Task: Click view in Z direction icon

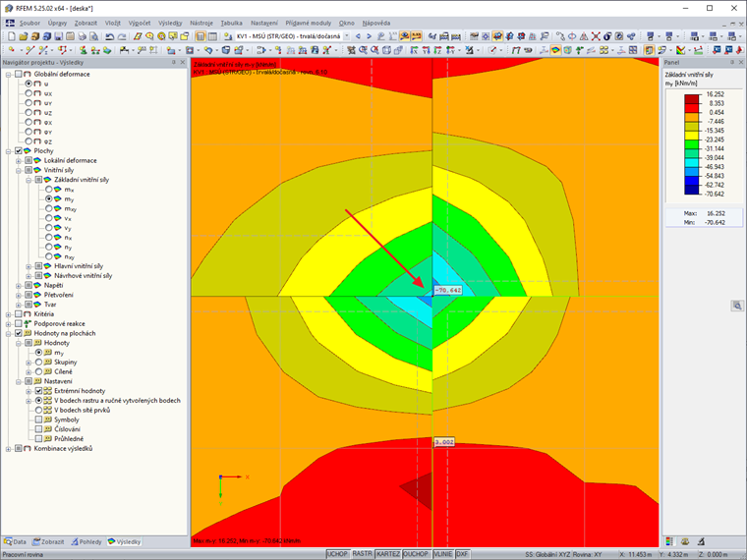Action: [437, 50]
